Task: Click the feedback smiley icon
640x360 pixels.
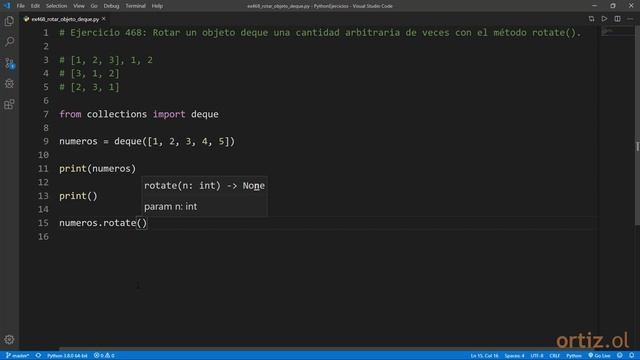Action: point(620,356)
